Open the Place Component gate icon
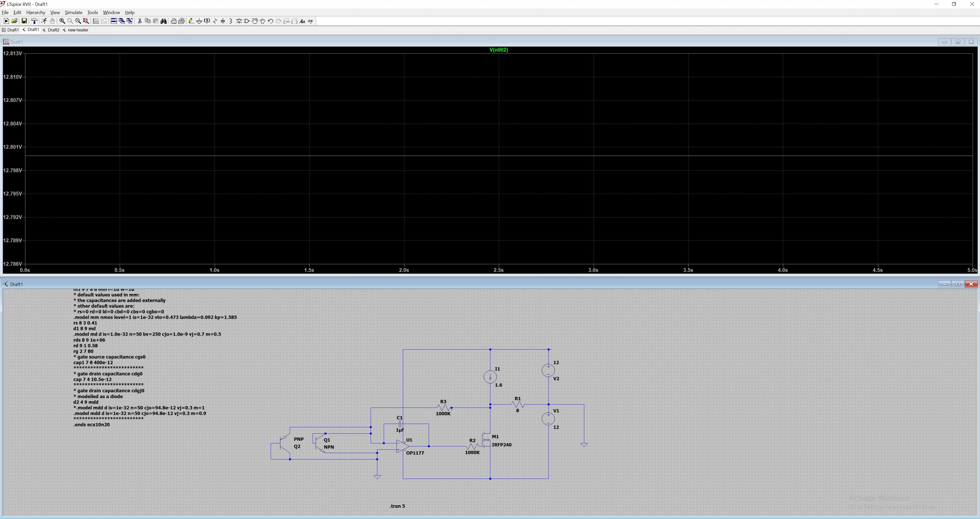The height and width of the screenshot is (519, 980). [x=247, y=21]
